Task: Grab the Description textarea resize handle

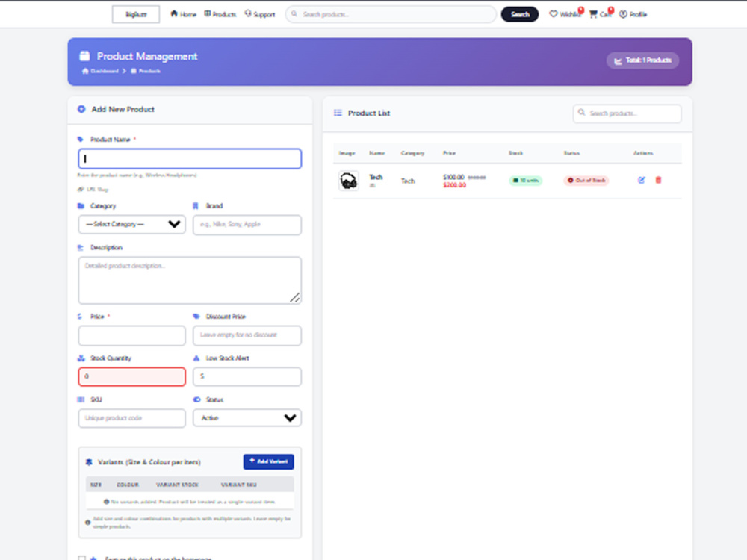Action: 295,298
